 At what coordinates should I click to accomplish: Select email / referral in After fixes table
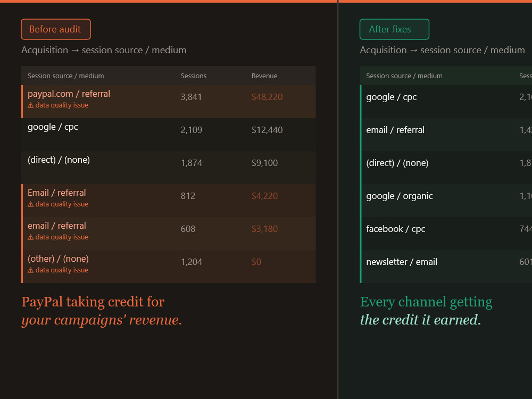click(x=395, y=130)
